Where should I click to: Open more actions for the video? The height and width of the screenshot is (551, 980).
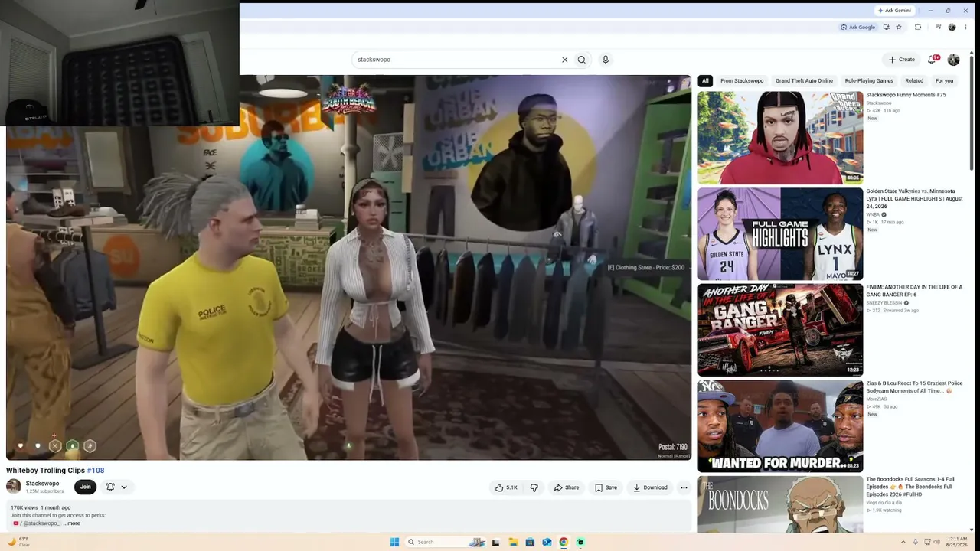684,487
